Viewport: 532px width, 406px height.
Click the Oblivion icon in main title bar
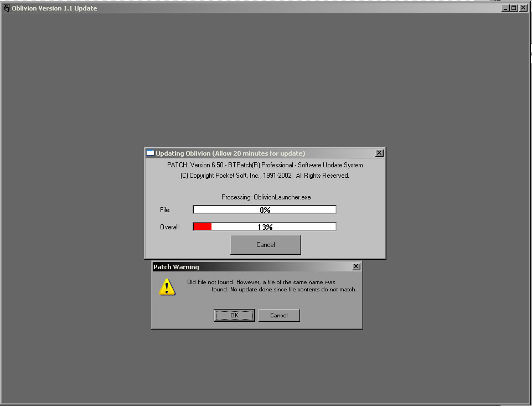tap(6, 8)
